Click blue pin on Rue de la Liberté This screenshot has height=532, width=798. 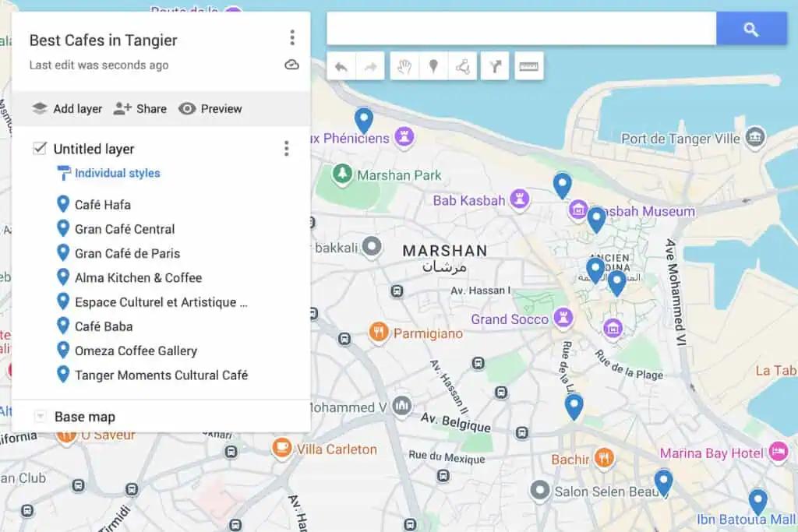574,407
